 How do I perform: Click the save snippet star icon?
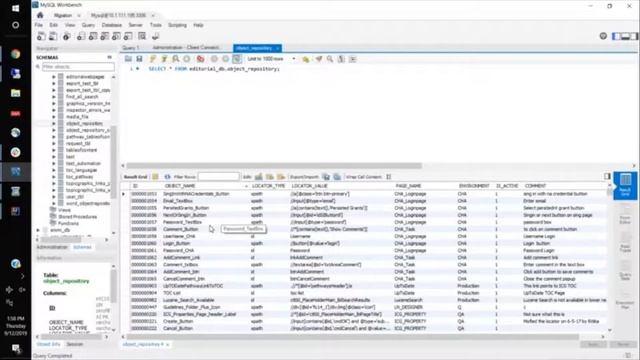click(305, 59)
